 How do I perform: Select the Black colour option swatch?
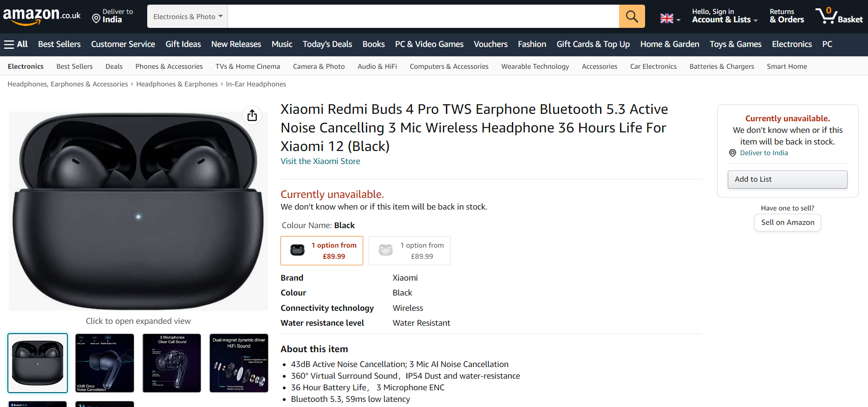point(322,251)
